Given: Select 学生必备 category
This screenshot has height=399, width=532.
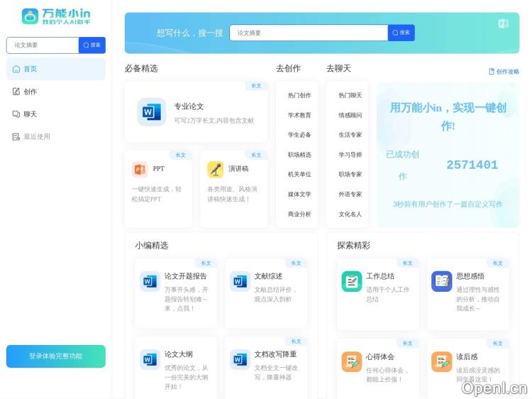Looking at the screenshot, I should (x=299, y=135).
